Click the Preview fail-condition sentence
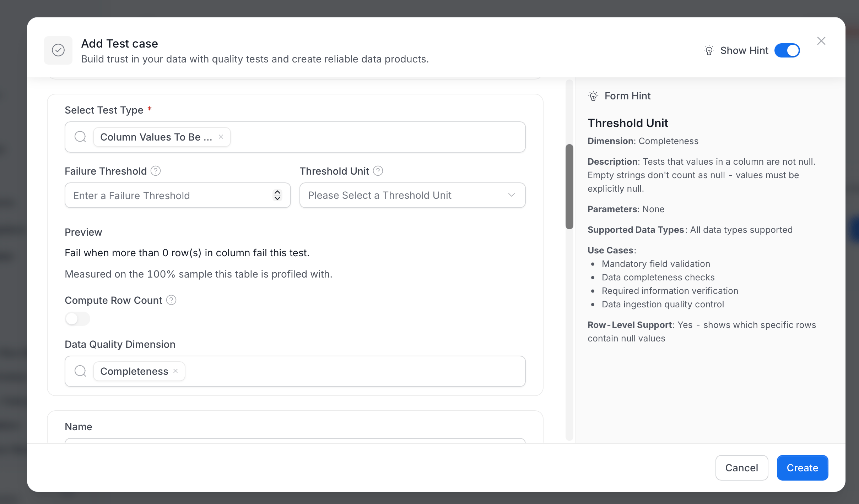Viewport: 859px width, 504px height. tap(187, 253)
